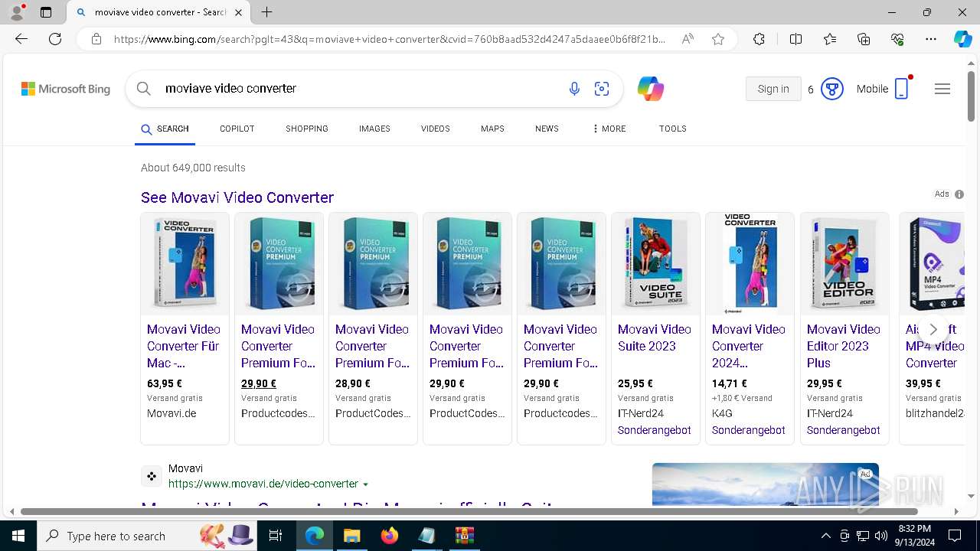Expand the MORE dropdown menu
Viewport: 980px width, 551px height.
(609, 129)
